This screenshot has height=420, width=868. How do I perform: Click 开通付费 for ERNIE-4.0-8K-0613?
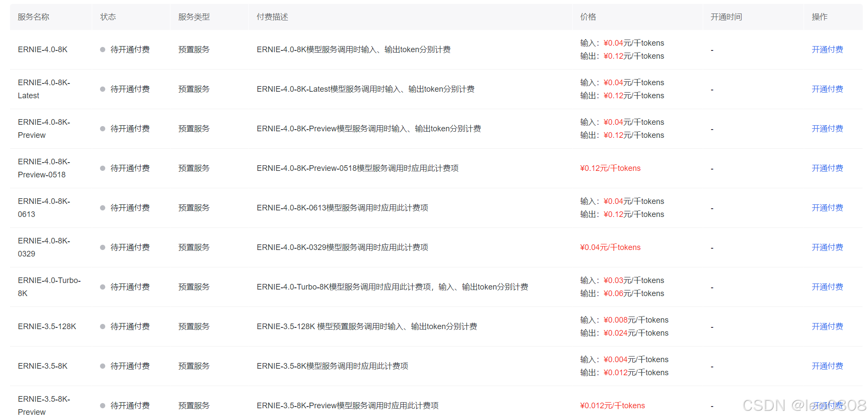(827, 208)
